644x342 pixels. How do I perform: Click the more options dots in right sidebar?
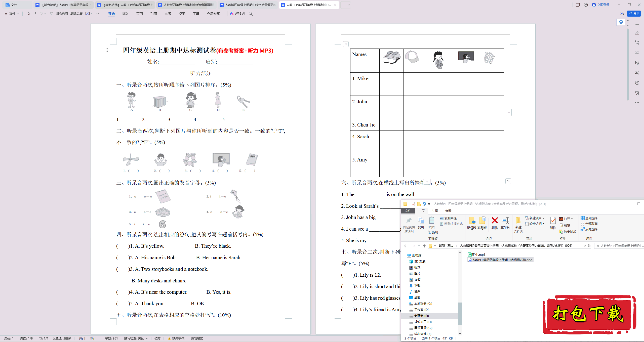pyautogui.click(x=637, y=103)
